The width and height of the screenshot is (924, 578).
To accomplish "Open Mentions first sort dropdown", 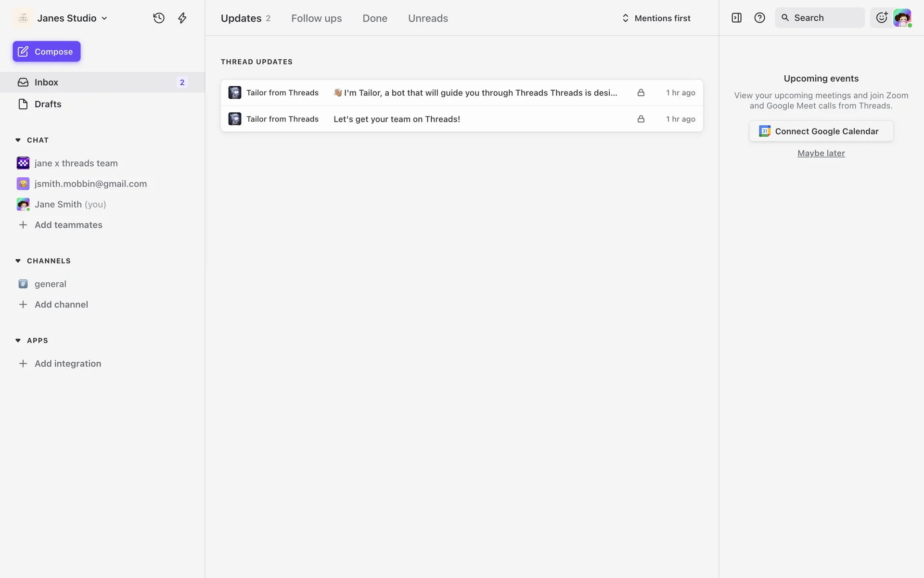I will point(656,18).
